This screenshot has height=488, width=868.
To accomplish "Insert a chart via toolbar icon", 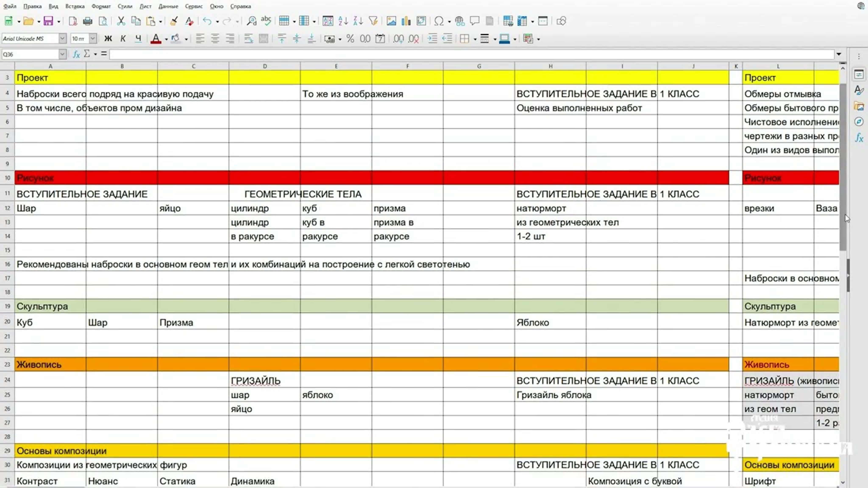I will tap(406, 21).
